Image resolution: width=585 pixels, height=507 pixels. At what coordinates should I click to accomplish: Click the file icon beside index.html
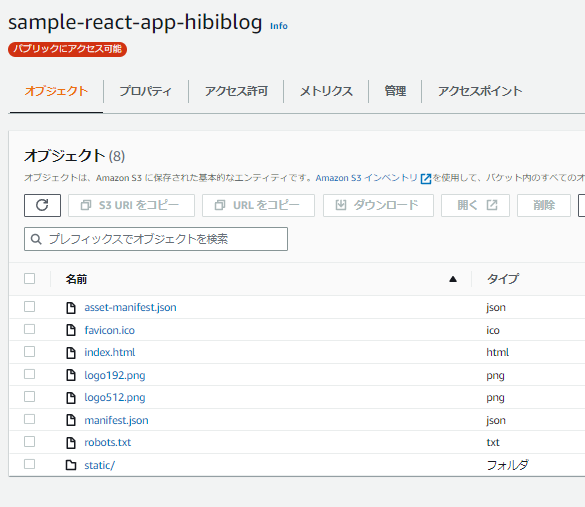pyautogui.click(x=71, y=353)
